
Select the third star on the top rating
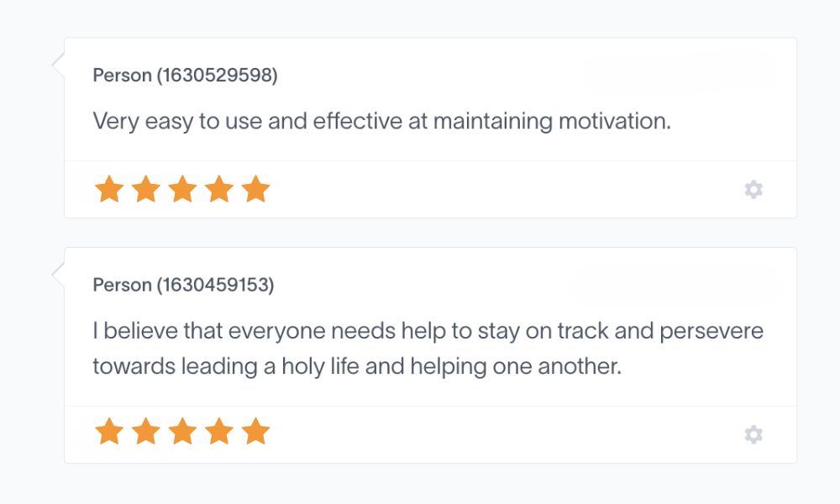coord(181,188)
